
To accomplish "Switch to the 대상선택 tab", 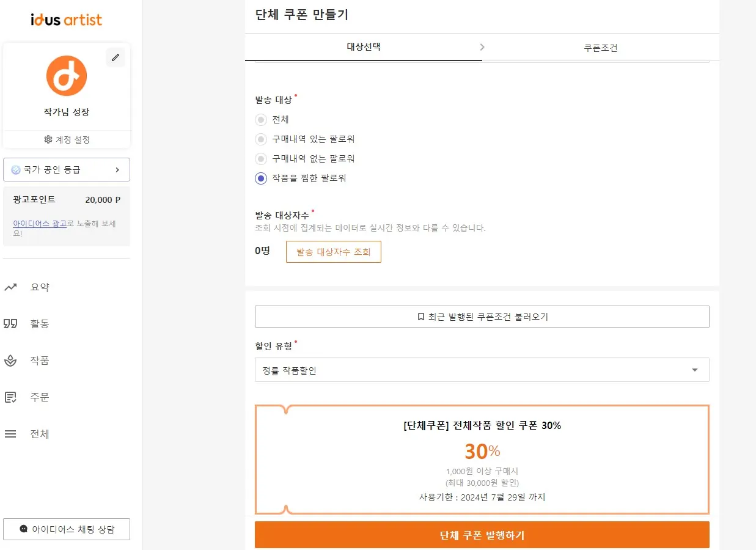I will click(x=363, y=47).
